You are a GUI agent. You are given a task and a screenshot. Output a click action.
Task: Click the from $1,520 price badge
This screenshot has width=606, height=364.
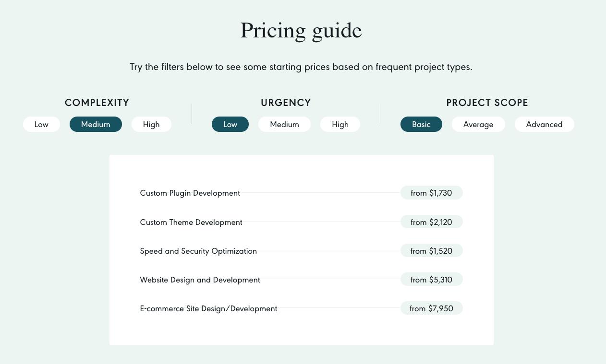(431, 250)
